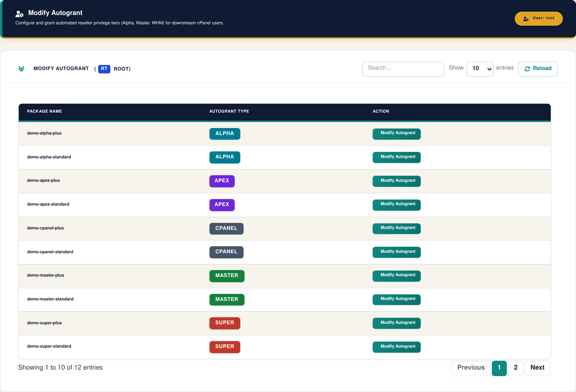
Task: Select package name demo-super-plus
Action: [44, 323]
